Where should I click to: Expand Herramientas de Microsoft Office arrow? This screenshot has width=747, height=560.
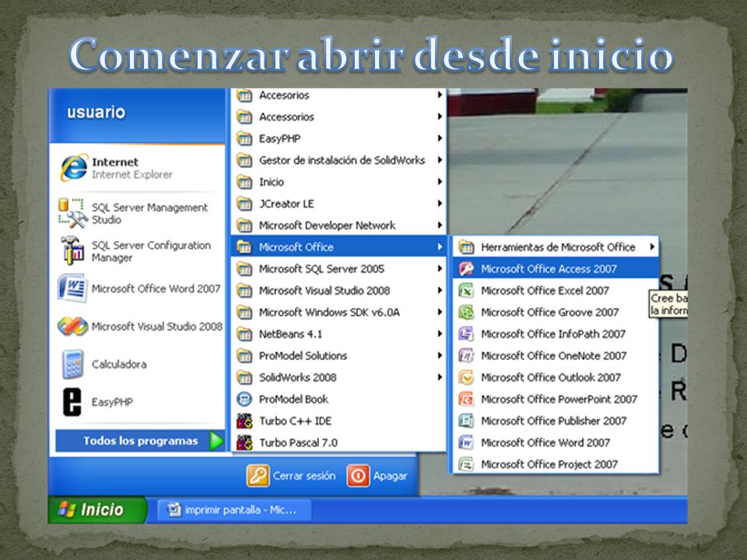pyautogui.click(x=652, y=247)
